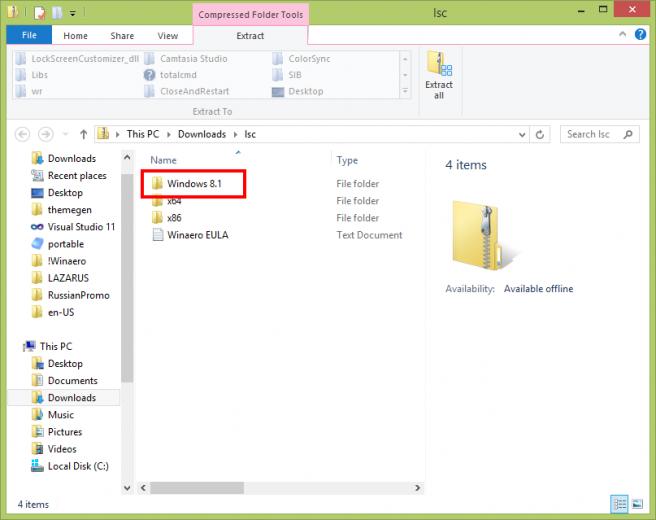Sort by the Name column header
The image size is (656, 520).
coord(163,160)
